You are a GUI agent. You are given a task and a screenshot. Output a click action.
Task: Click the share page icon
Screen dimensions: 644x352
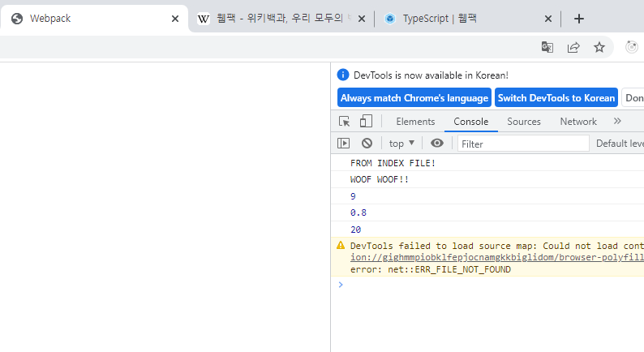pyautogui.click(x=573, y=47)
